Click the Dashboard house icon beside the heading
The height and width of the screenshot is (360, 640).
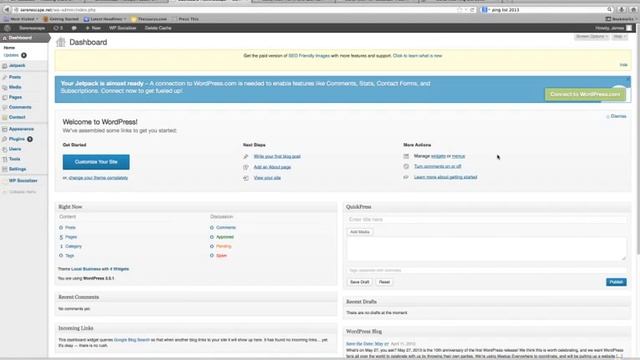click(x=61, y=42)
